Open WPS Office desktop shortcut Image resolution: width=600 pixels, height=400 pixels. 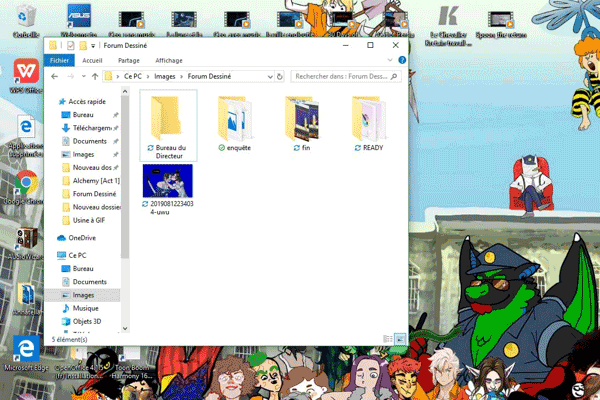(x=26, y=76)
